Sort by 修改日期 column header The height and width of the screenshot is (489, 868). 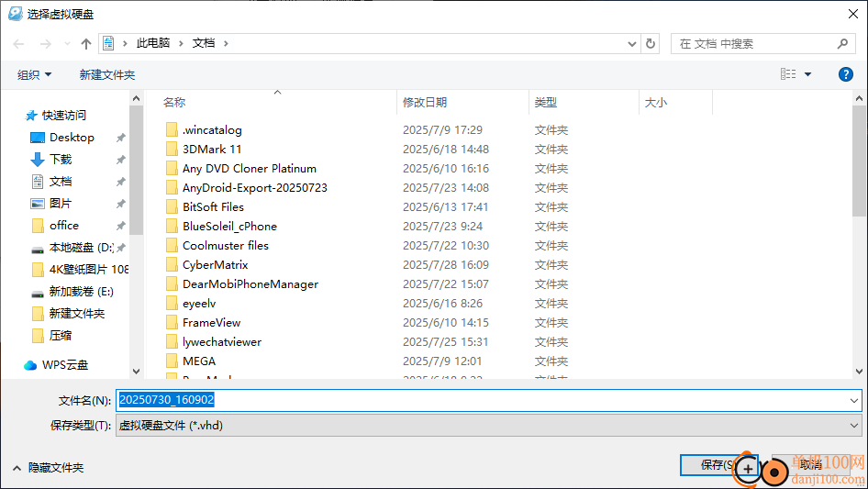tap(425, 103)
